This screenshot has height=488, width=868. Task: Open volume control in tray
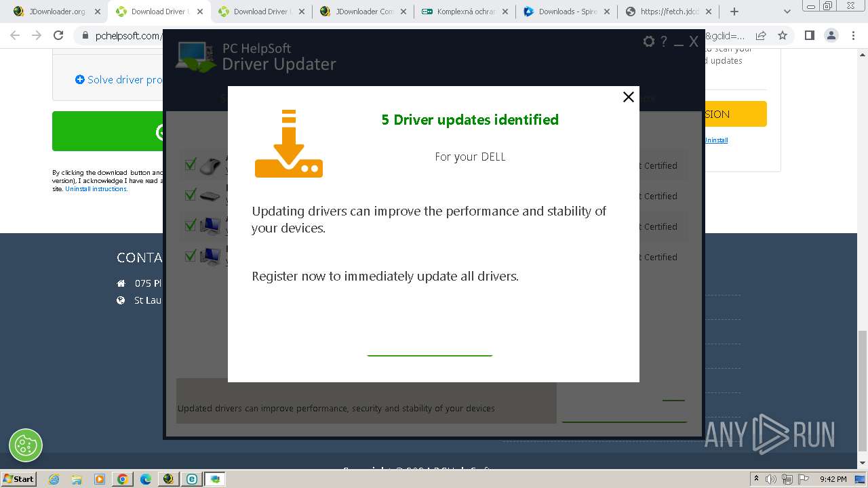(x=771, y=479)
